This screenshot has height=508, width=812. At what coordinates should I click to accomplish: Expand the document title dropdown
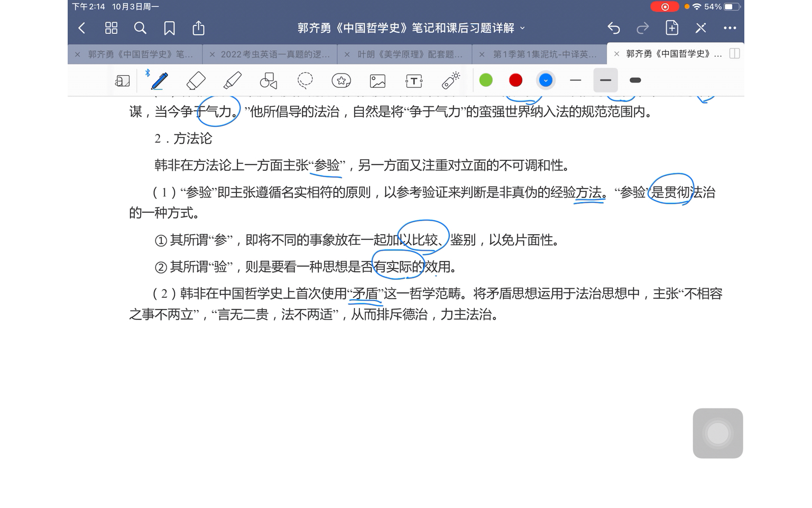click(523, 28)
